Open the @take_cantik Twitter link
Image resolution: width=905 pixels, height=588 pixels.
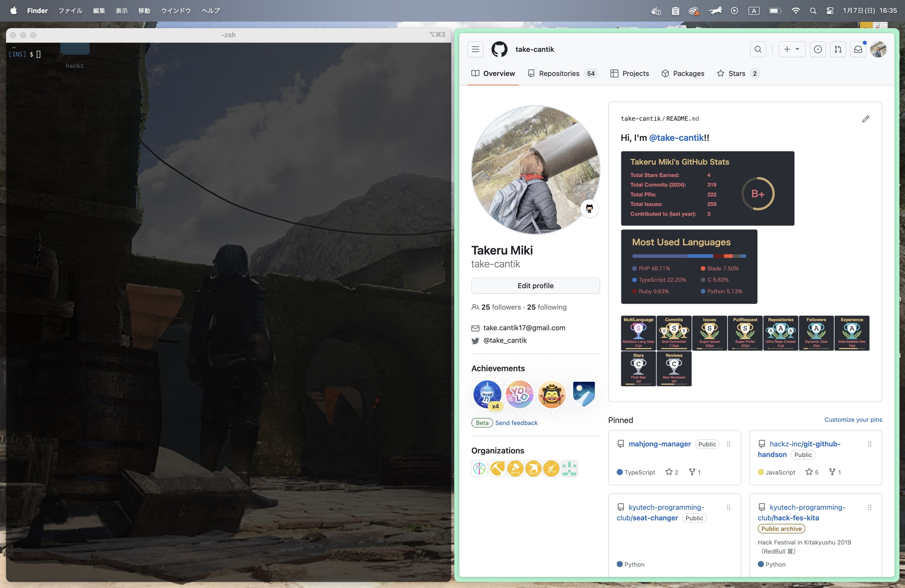pos(505,341)
